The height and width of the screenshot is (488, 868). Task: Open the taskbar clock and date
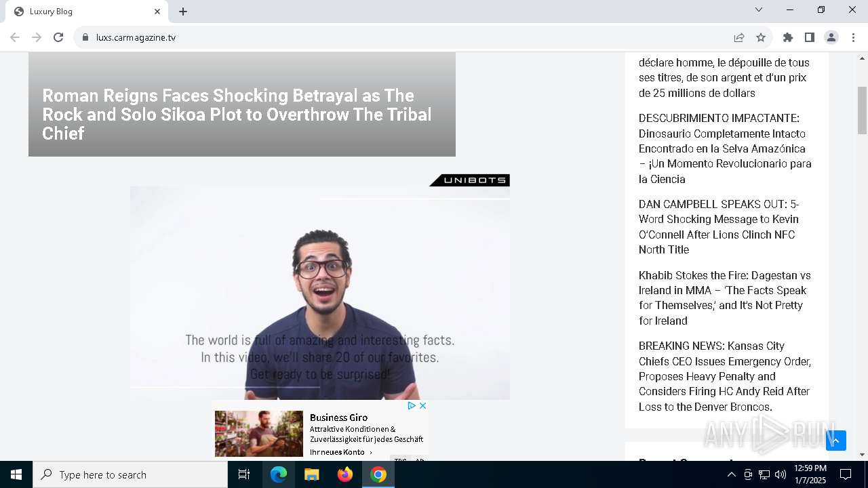click(x=810, y=474)
